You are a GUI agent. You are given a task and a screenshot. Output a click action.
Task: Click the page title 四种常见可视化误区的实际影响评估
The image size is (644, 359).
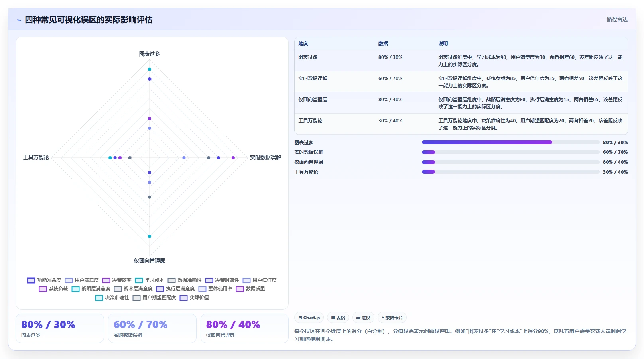click(89, 20)
